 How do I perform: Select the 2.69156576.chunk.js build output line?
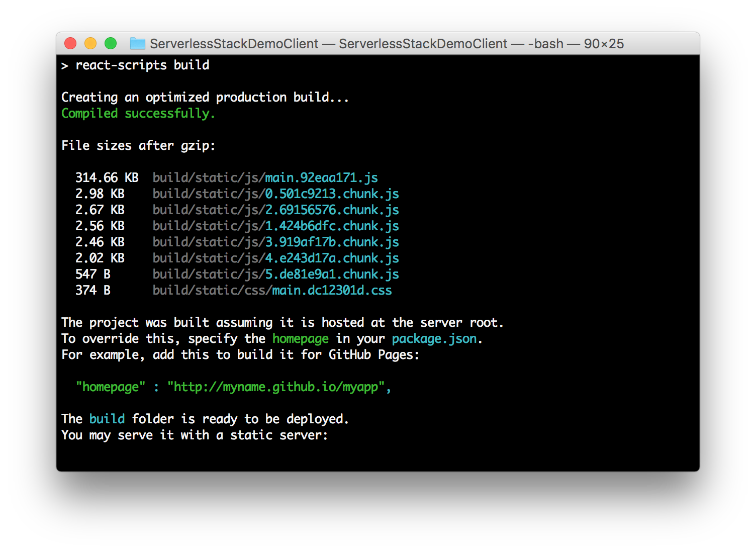tap(275, 210)
